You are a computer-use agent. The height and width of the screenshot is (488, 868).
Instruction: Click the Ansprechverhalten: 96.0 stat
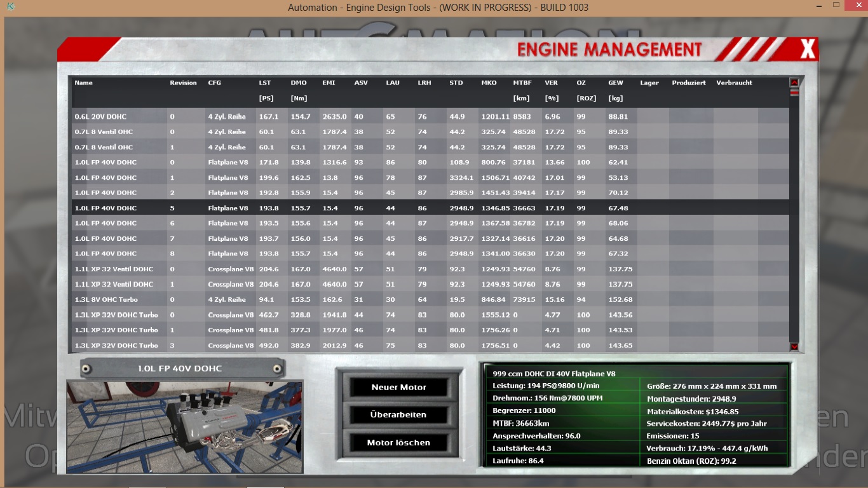[x=536, y=436]
